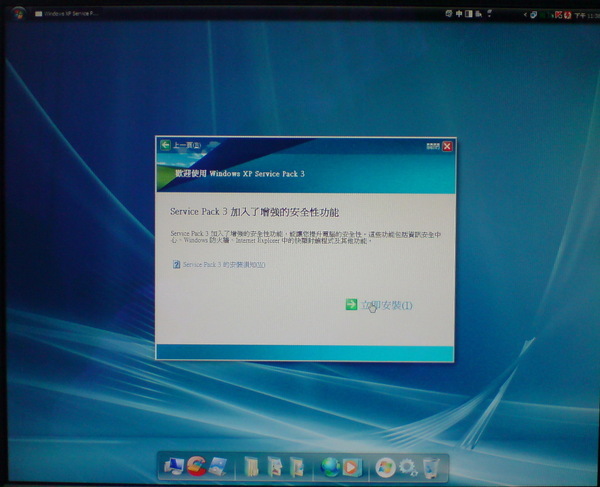Open the gears settings icon in the dock
The image size is (600, 487).
(x=408, y=467)
